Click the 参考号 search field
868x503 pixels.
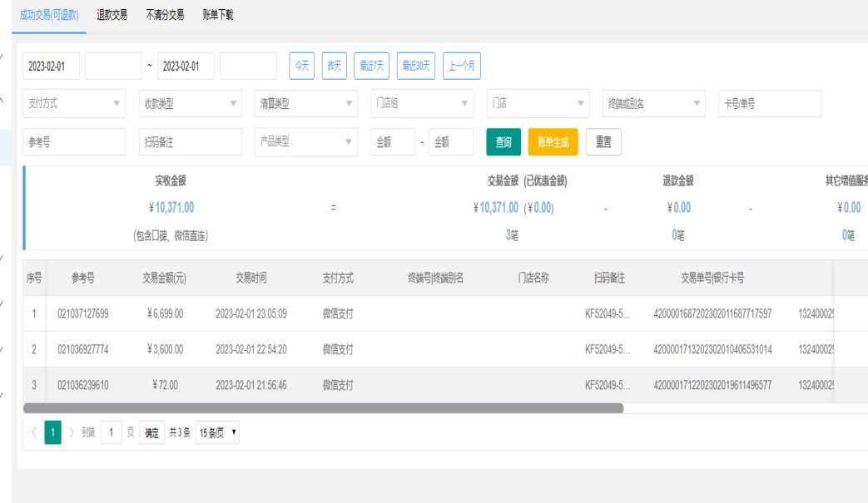coord(74,142)
